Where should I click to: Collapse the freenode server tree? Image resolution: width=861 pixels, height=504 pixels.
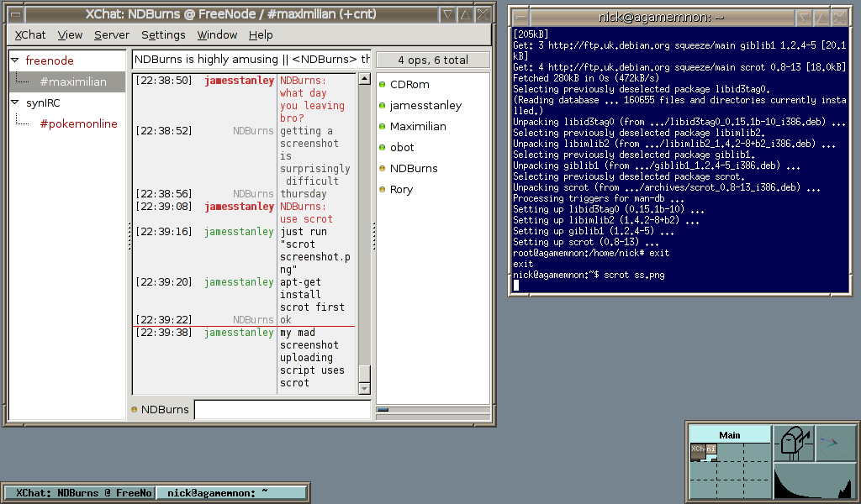click(x=15, y=60)
